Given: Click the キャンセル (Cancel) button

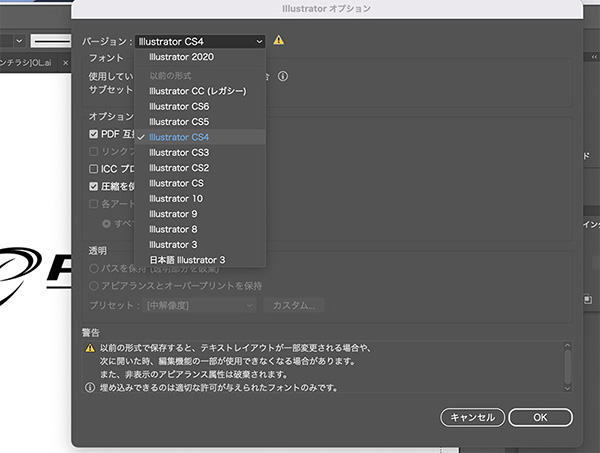Looking at the screenshot, I should (x=472, y=416).
